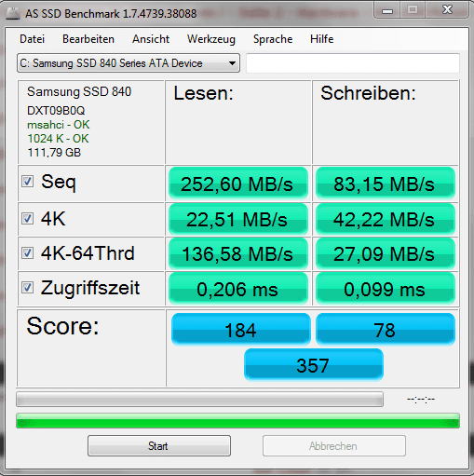
Task: Open the Sprache menu
Action: coord(273,39)
